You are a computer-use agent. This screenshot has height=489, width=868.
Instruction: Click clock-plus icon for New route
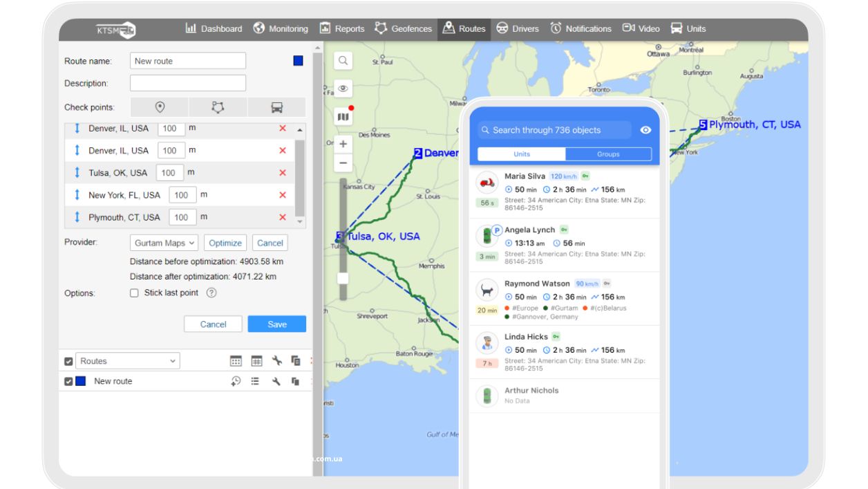(236, 381)
